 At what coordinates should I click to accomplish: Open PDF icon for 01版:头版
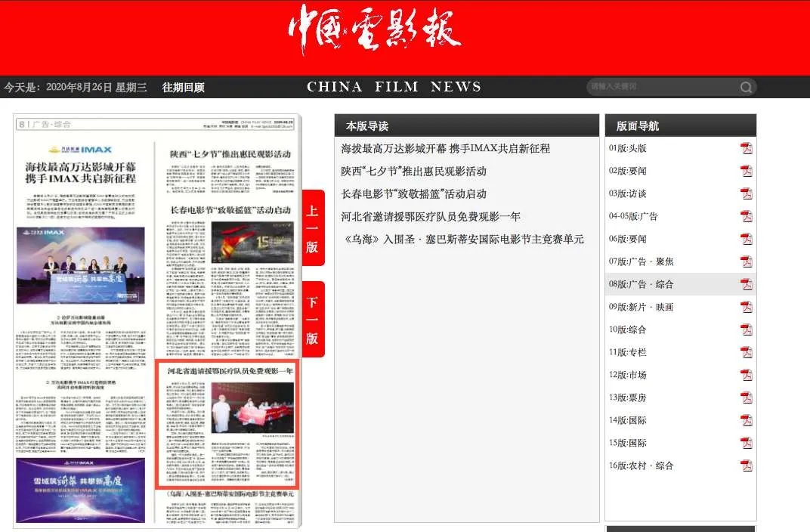(746, 148)
